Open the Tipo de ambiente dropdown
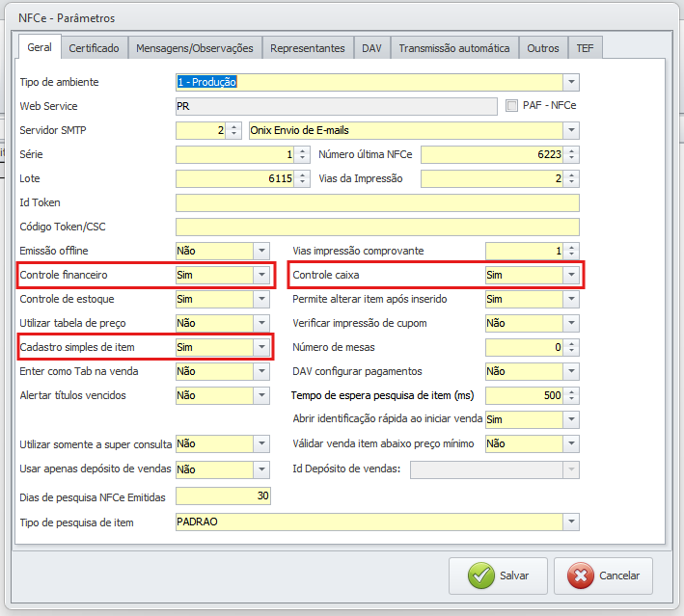The width and height of the screenshot is (684, 616). [x=571, y=82]
